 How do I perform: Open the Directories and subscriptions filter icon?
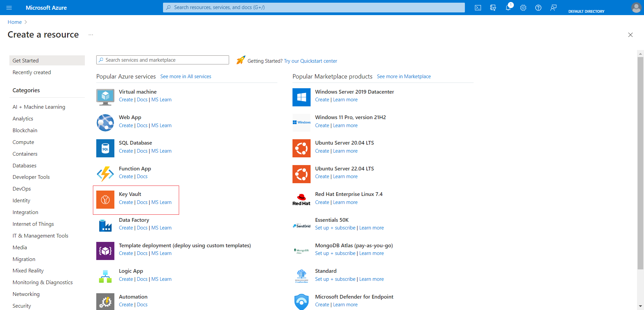493,8
